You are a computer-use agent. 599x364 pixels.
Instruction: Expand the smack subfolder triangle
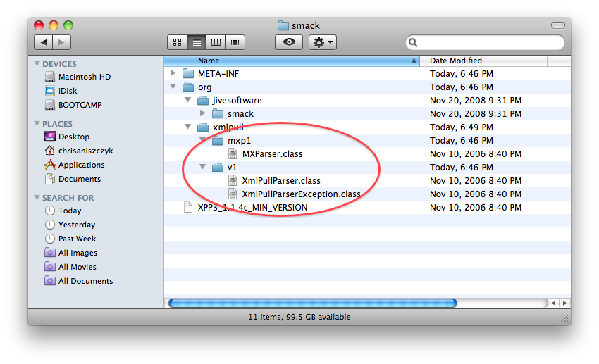(x=202, y=113)
